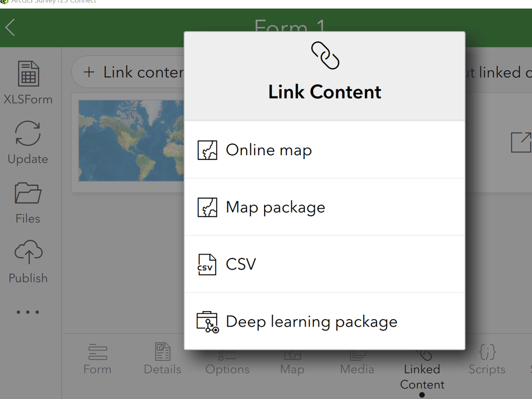Select the world map thumbnail
Viewport: 532px width, 399px height.
click(x=132, y=141)
